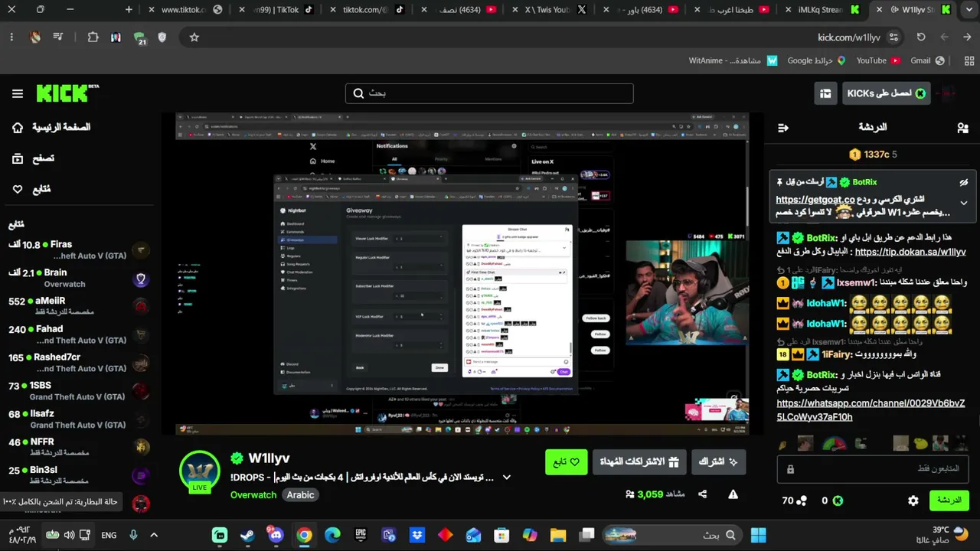Viewport: 980px width, 551px height.
Task: Open the WitAnime bookmark
Action: [733, 60]
